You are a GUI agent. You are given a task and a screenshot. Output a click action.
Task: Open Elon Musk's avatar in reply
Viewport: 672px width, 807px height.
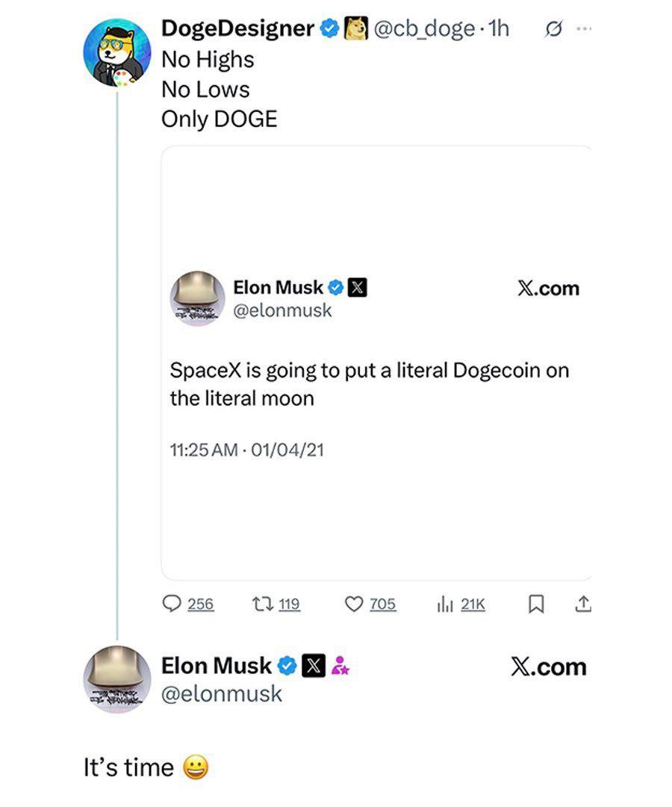[x=117, y=679]
